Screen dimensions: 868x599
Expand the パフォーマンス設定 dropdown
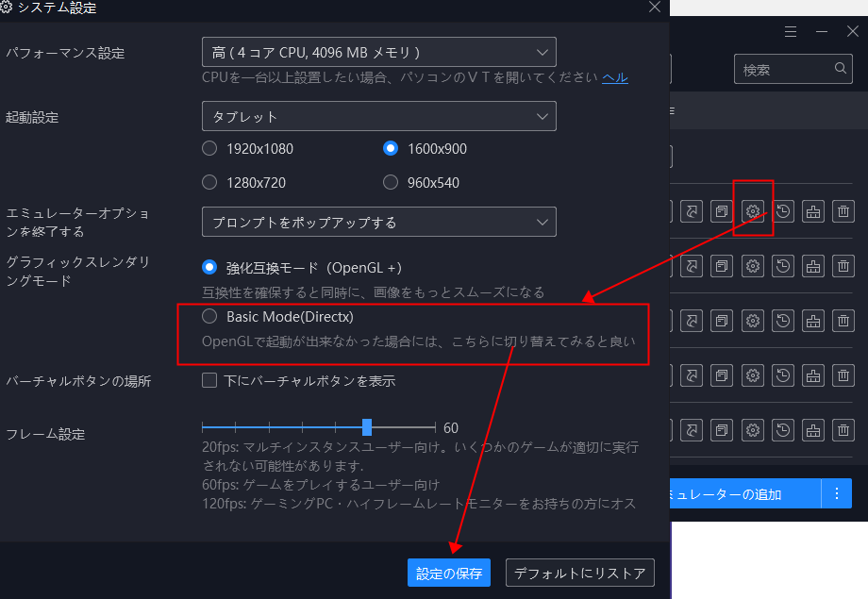(378, 52)
